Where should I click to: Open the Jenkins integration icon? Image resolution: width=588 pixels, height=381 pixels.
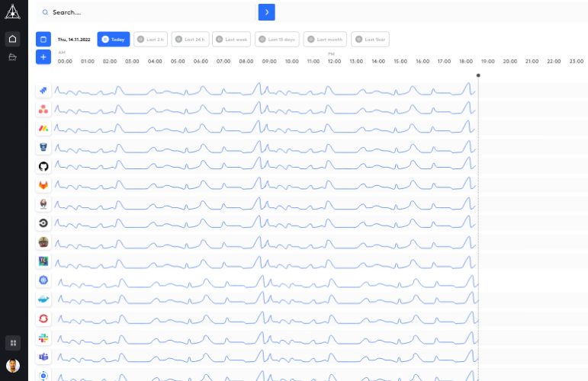pyautogui.click(x=43, y=204)
